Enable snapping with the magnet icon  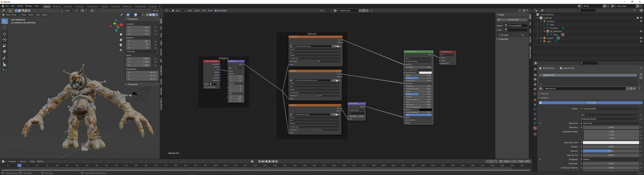tap(83, 11)
